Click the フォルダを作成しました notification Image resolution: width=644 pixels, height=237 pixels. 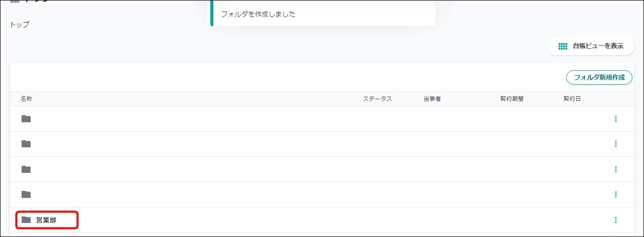(x=322, y=14)
